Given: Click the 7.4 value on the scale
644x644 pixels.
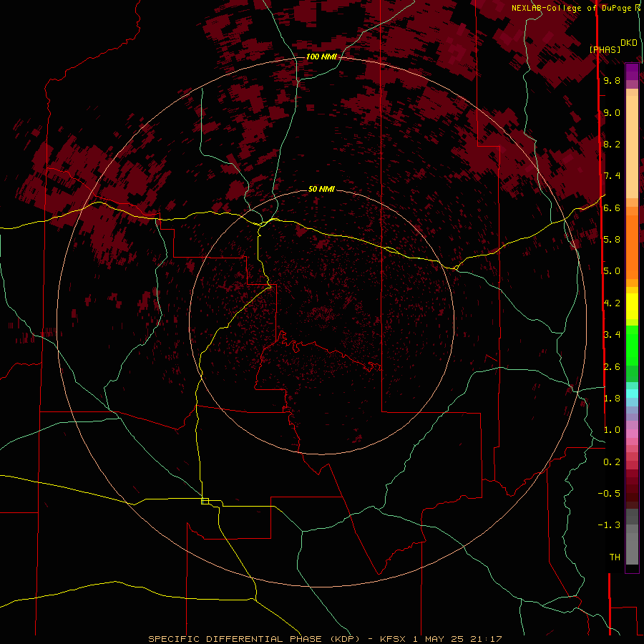Looking at the screenshot, I should coord(612,176).
